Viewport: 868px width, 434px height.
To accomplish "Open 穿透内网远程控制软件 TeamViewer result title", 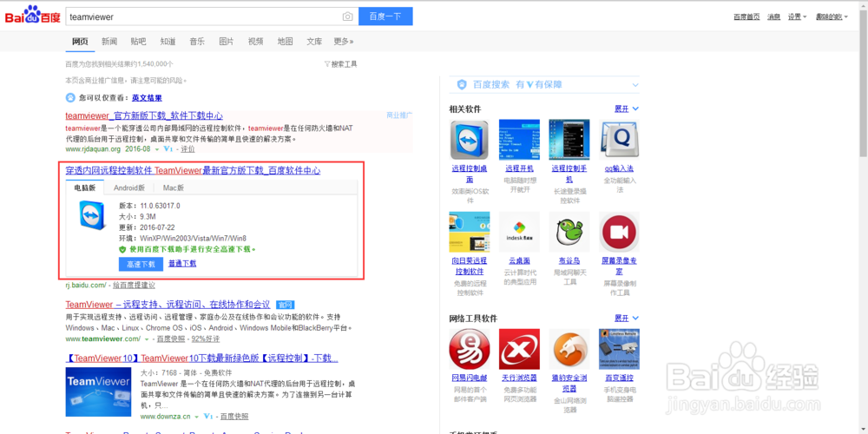I will coord(193,170).
